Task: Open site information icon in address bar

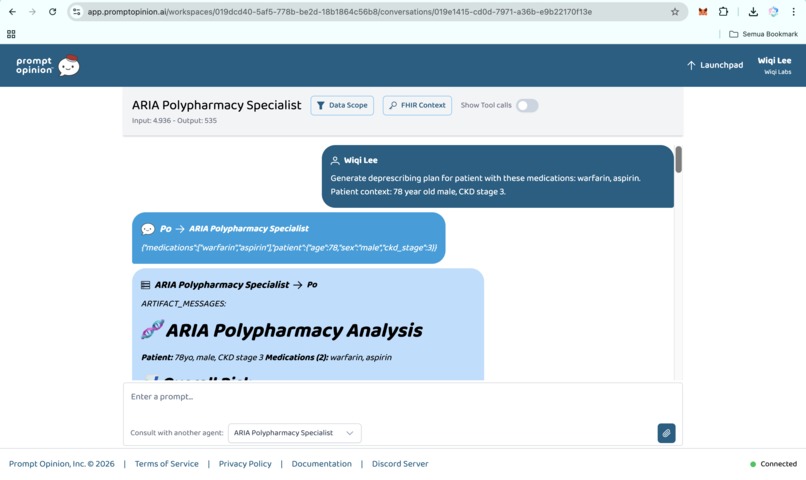Action: 77,11
